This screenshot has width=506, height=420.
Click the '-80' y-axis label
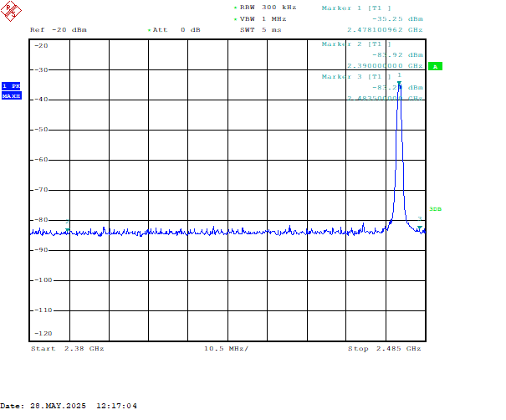(41, 220)
